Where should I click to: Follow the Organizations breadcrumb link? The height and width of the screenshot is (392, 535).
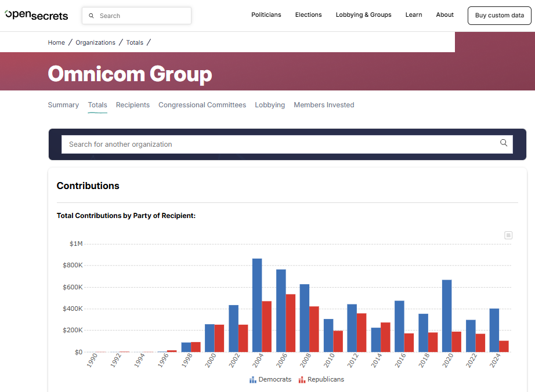point(95,42)
